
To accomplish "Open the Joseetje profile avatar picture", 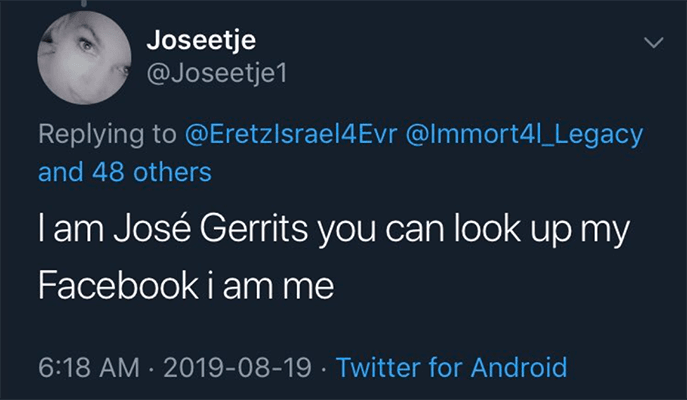I will click(84, 58).
